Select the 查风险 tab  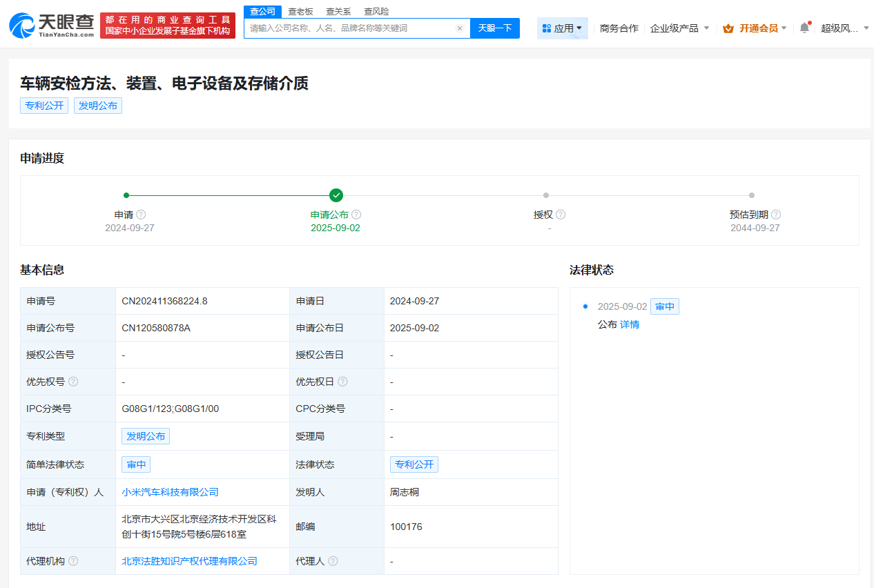[x=376, y=11]
